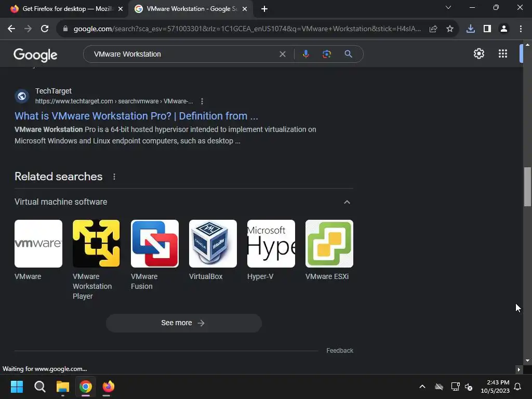Open Google apps grid
Viewport: 532px width, 399px height.
(503, 54)
